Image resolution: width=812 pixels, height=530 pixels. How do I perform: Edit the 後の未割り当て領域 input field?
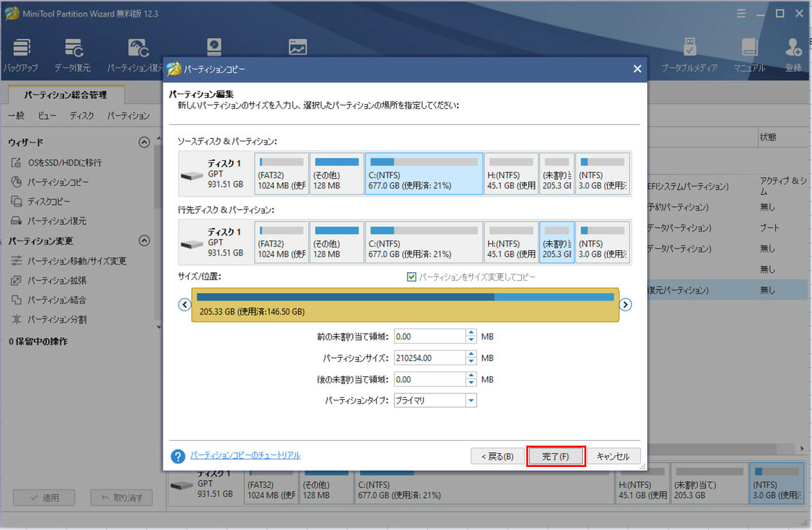[x=429, y=379]
